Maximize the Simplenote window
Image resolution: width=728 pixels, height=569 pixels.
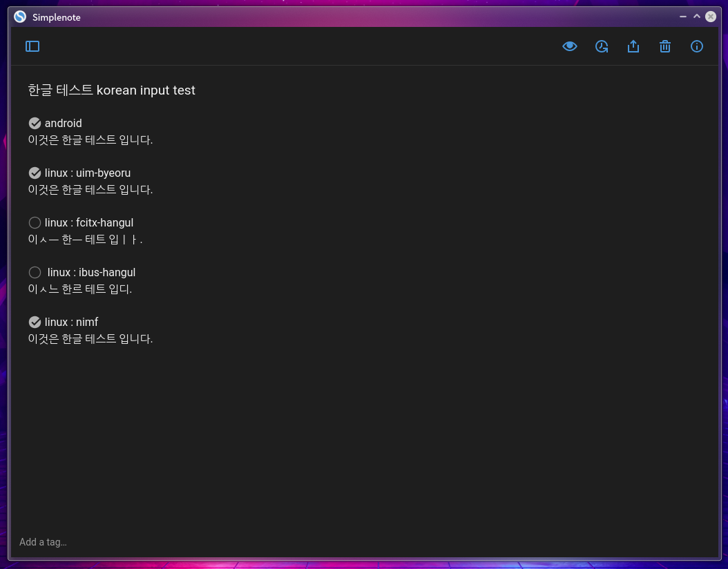click(696, 17)
